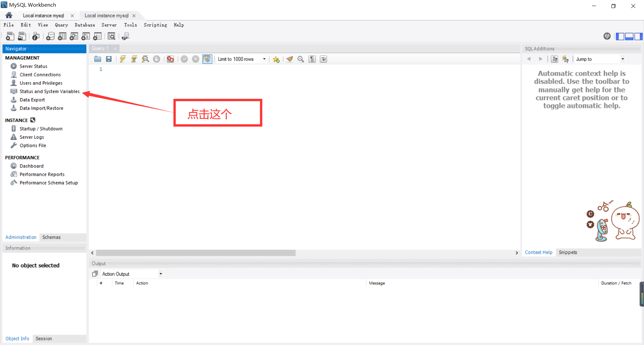Toggle the right sidebar panel visibility

(638, 36)
